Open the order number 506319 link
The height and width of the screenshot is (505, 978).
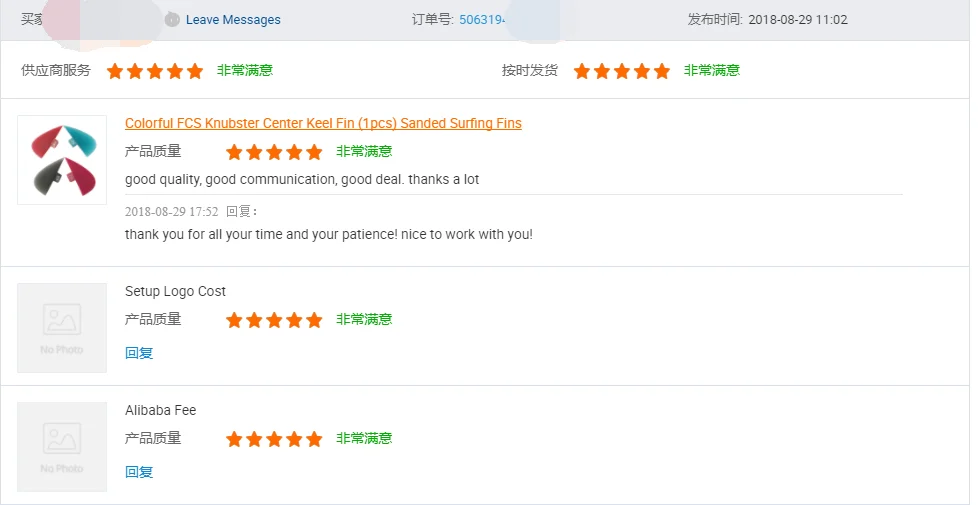point(482,20)
